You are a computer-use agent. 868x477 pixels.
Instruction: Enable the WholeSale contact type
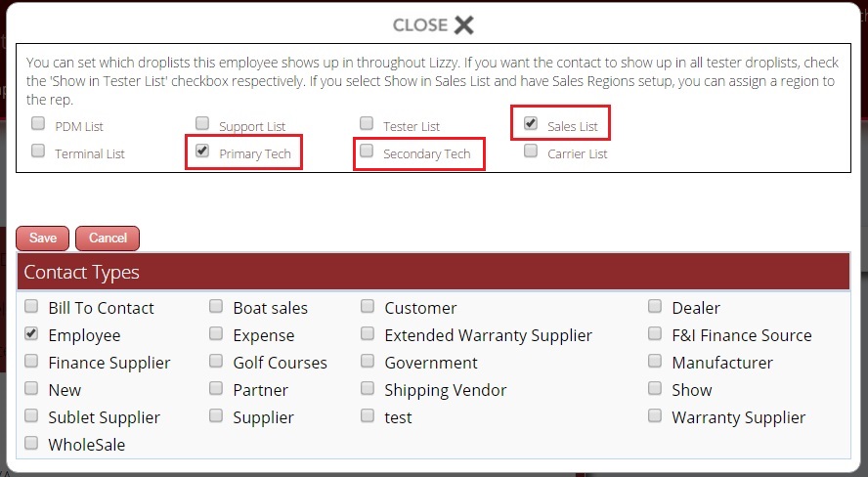pyautogui.click(x=31, y=444)
